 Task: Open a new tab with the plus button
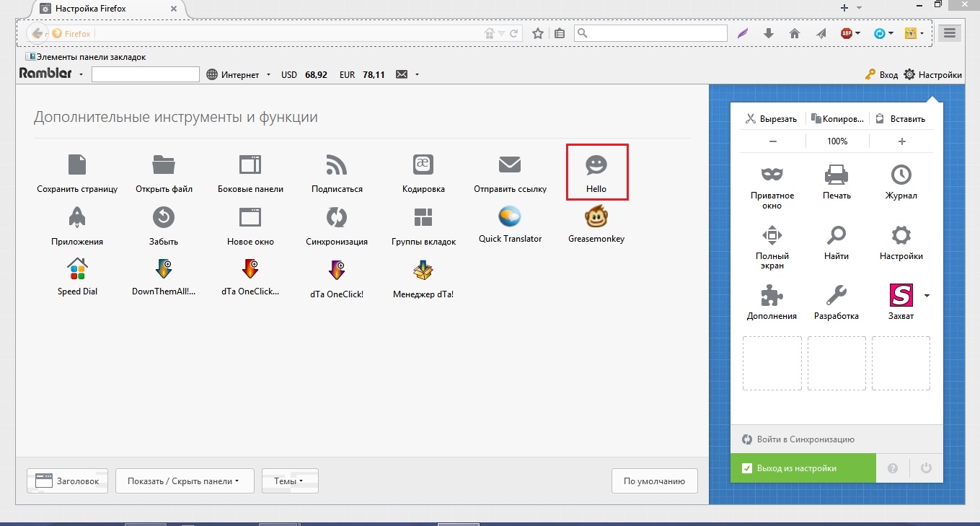pyautogui.click(x=844, y=7)
